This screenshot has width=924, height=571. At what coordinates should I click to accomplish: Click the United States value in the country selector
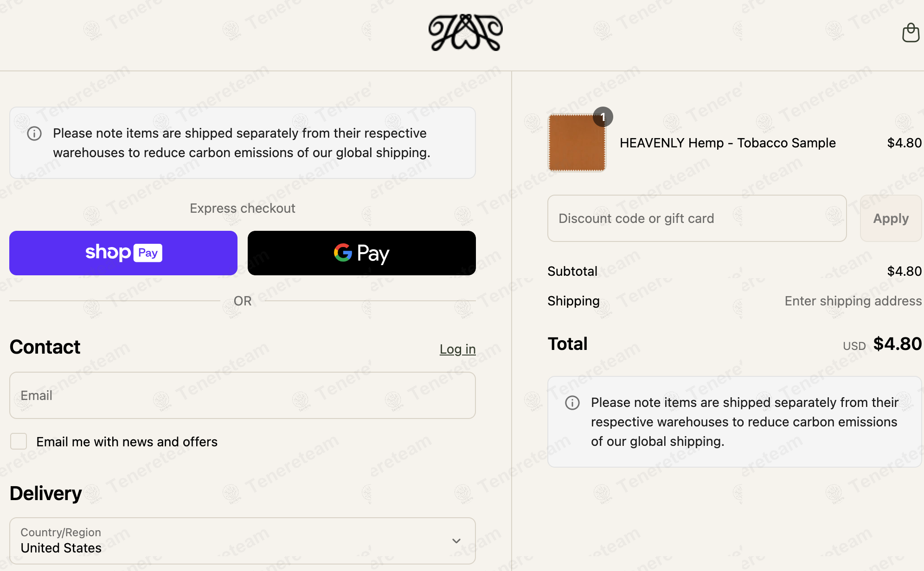(61, 548)
